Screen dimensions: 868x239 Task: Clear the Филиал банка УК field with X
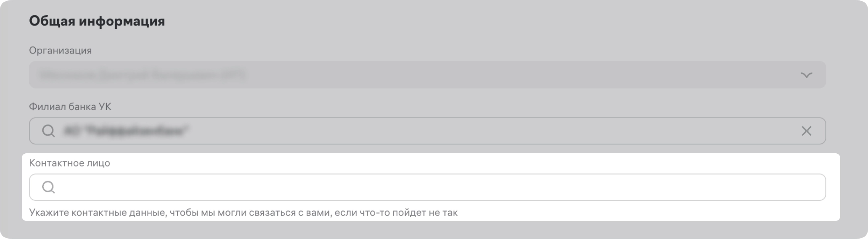pos(806,131)
